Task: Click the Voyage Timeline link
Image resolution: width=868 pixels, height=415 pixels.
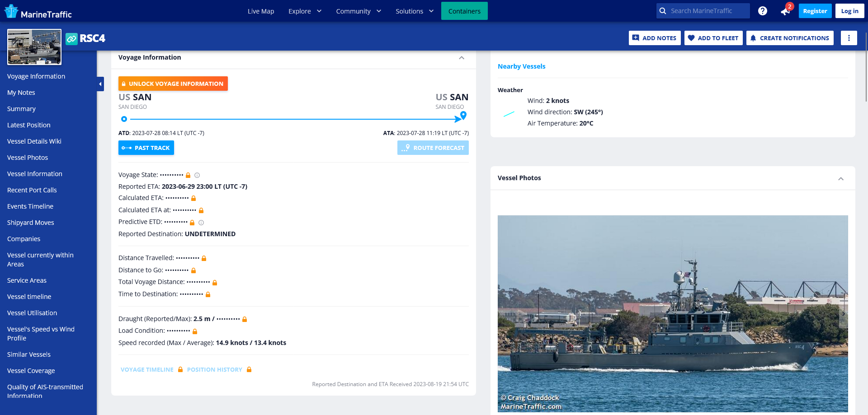Action: tap(147, 369)
